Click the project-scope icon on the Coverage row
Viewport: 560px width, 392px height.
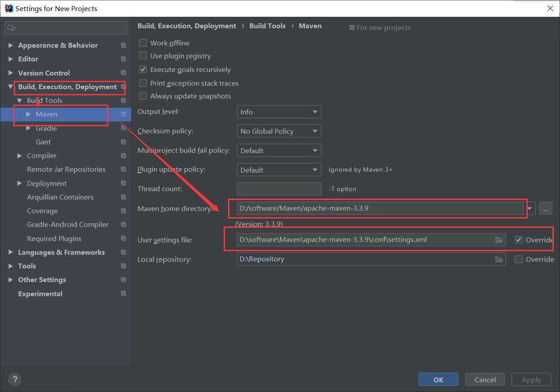[x=123, y=211]
